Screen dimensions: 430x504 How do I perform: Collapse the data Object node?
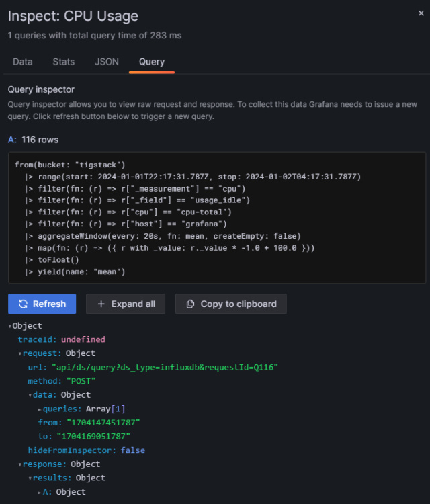(x=30, y=395)
